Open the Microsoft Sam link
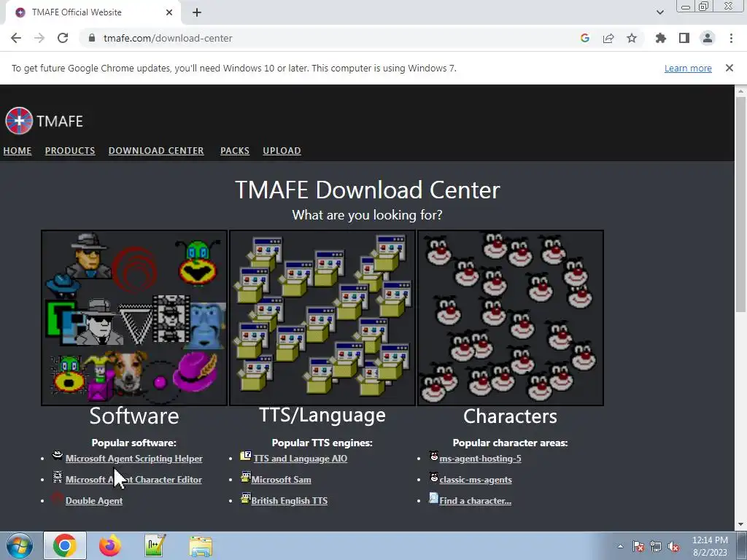 click(281, 480)
